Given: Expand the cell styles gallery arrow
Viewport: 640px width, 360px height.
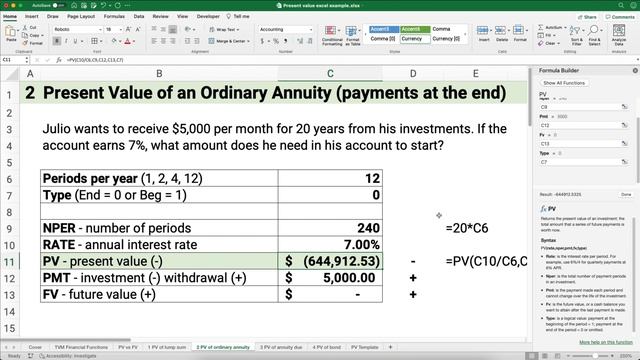Looking at the screenshot, I should [x=465, y=35].
